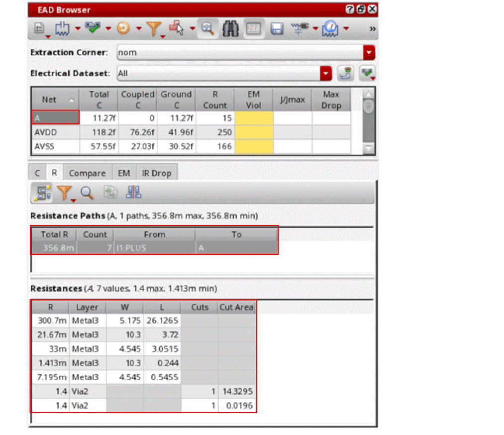Click the From column header
Screen dimensions: 504x435
[x=155, y=234]
